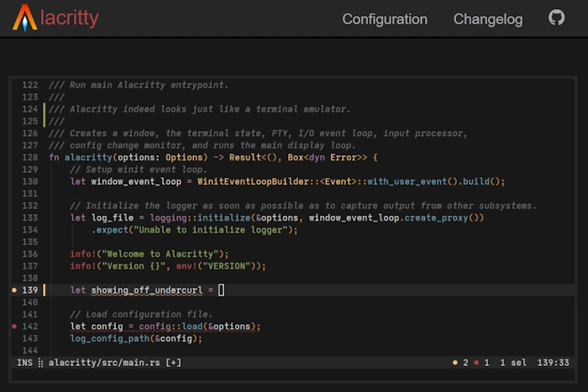Click 'window_event_loop' variable on line 130

136,182
